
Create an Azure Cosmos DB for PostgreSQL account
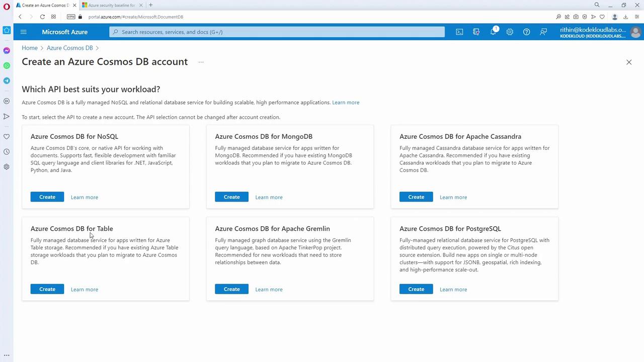(416, 289)
